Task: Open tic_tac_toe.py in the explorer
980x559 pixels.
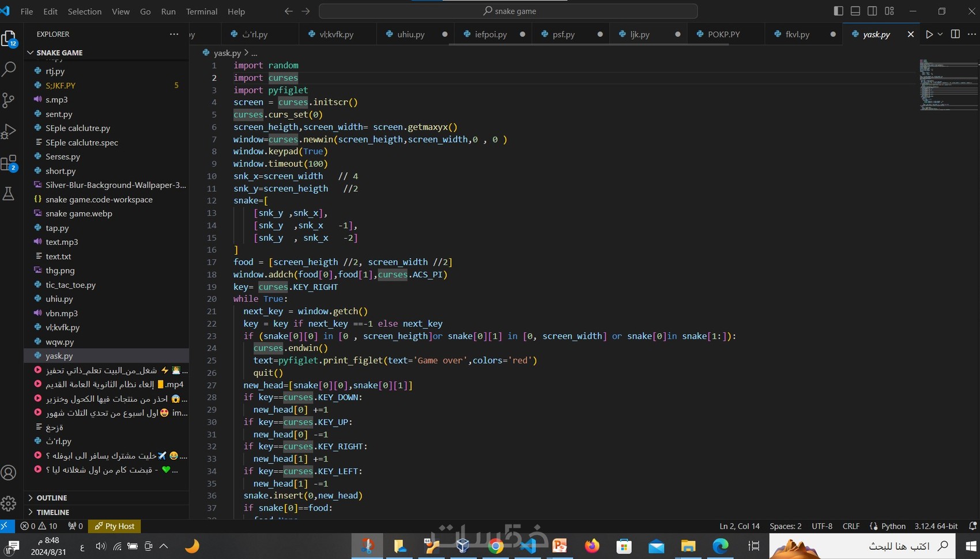Action: tap(70, 285)
